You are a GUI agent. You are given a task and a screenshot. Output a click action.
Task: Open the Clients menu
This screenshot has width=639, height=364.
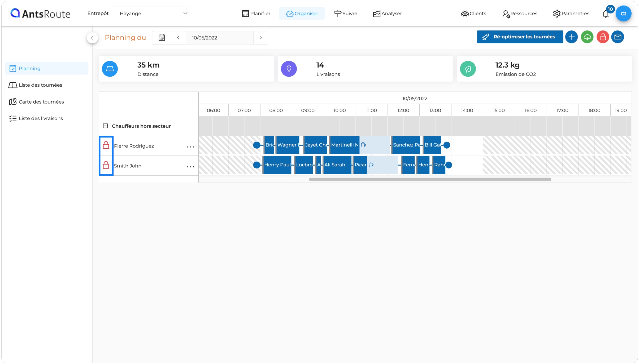tap(473, 14)
